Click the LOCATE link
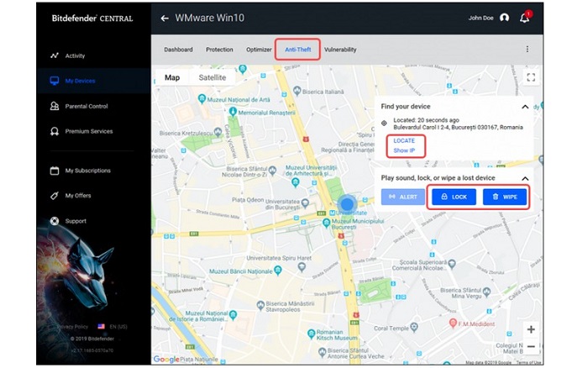The width and height of the screenshot is (588, 368). [x=404, y=140]
